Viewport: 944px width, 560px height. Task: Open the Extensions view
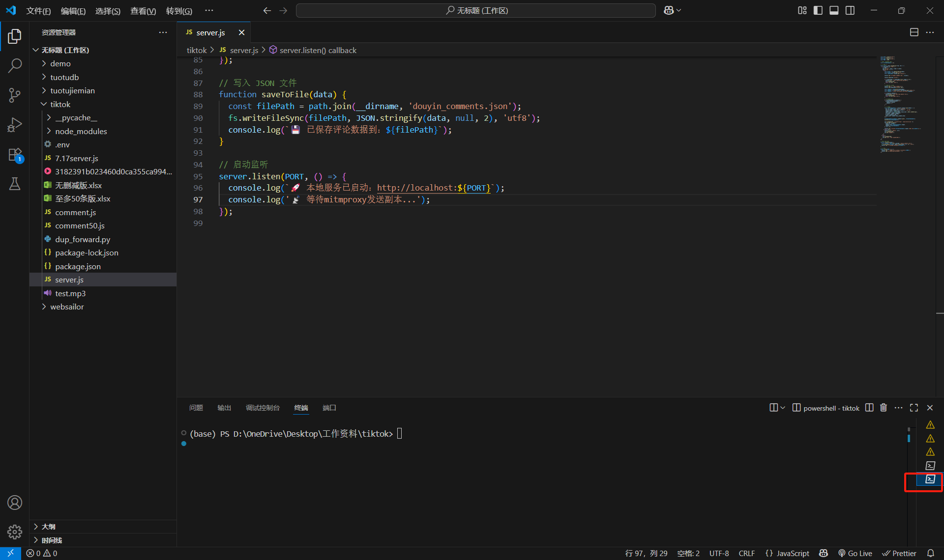click(15, 155)
